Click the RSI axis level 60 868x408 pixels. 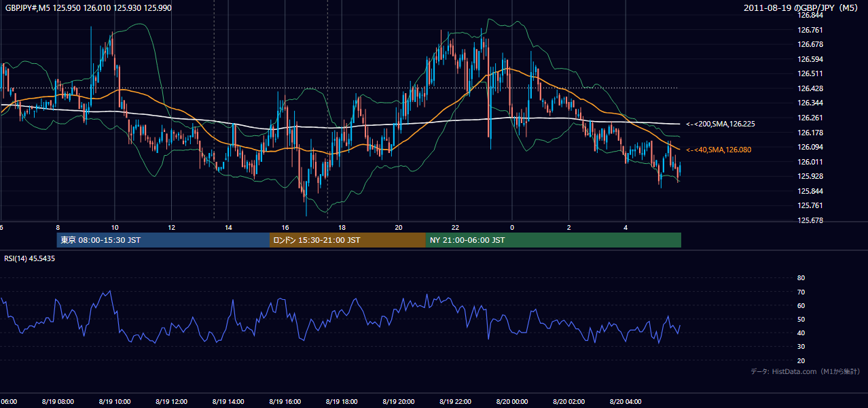[801, 305]
